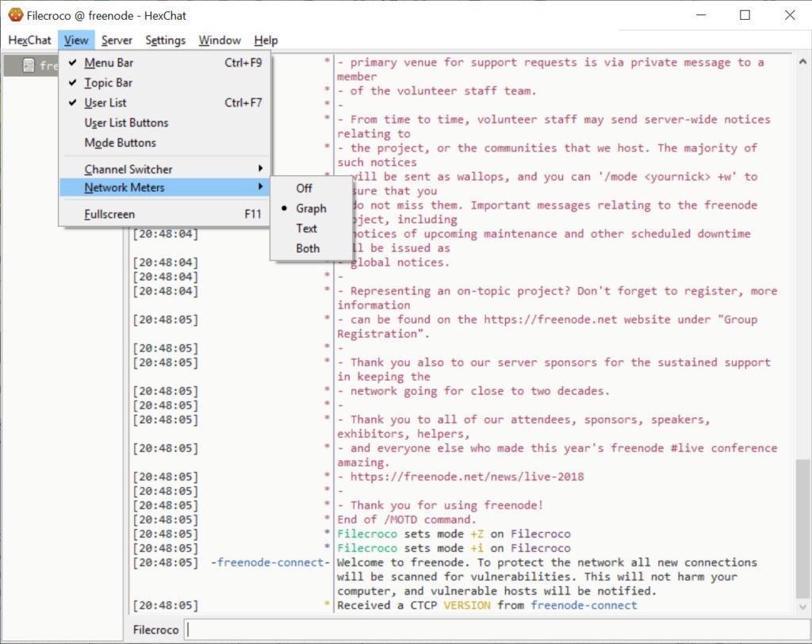Maximize the HexChat window
Viewport: 812px width, 644px height.
pos(745,15)
